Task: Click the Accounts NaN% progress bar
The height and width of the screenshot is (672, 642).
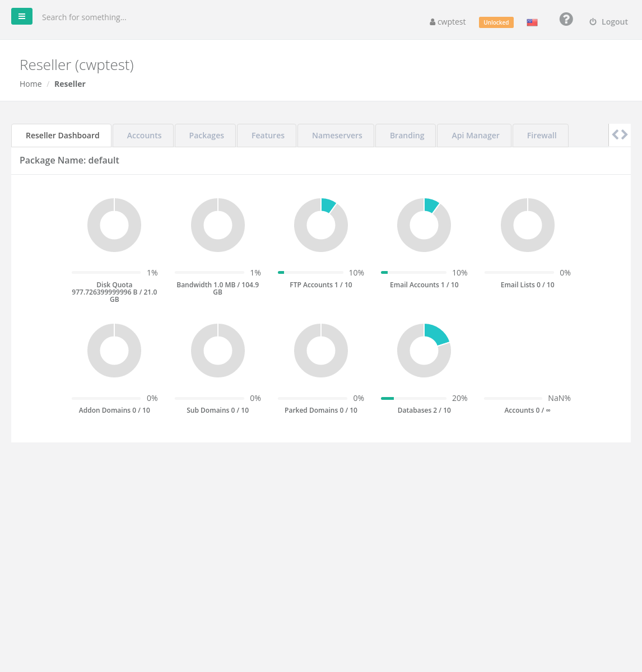Action: (x=513, y=398)
